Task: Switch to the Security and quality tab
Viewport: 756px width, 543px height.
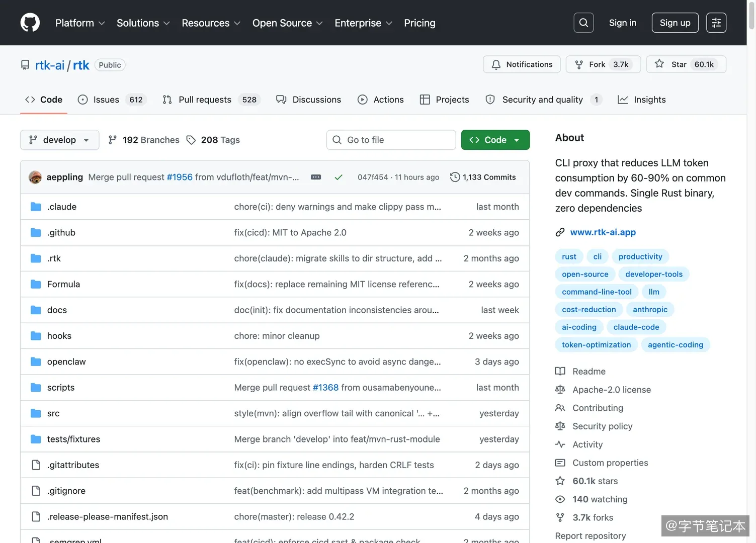Action: point(543,100)
